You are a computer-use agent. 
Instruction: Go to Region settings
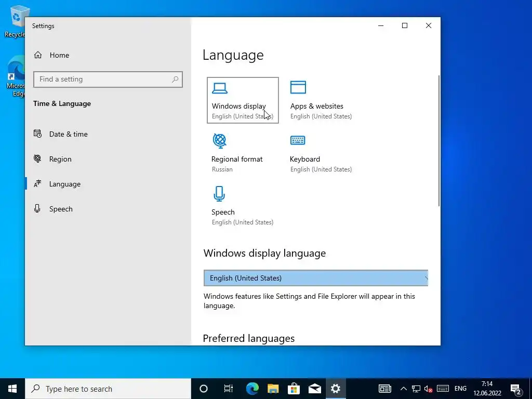pyautogui.click(x=60, y=159)
